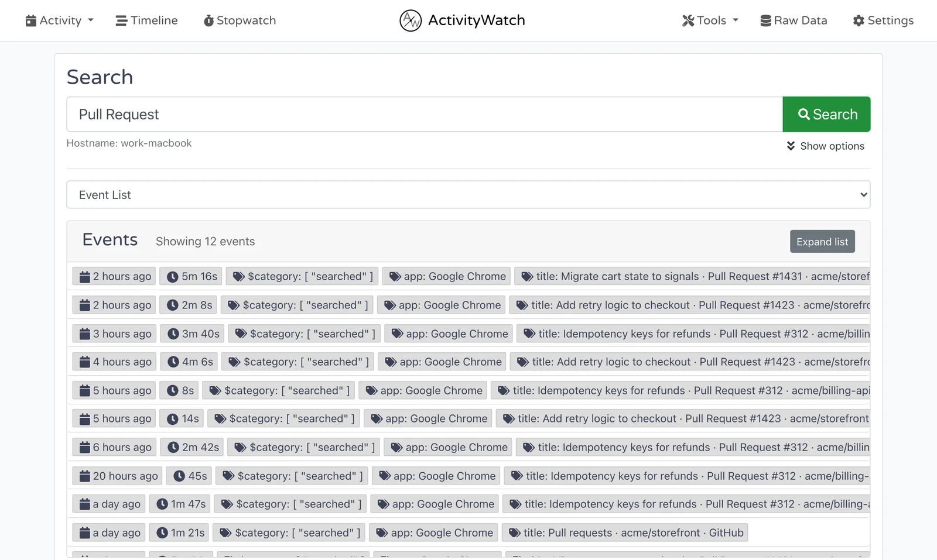Click the clock icon next to 5m 16s
This screenshot has width=937, height=560.
[172, 277]
